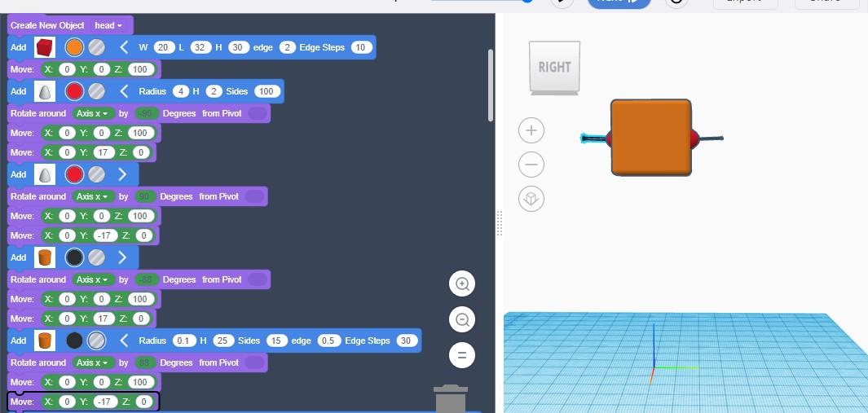
Task: Click the Sides value 15 field
Action: (x=277, y=341)
